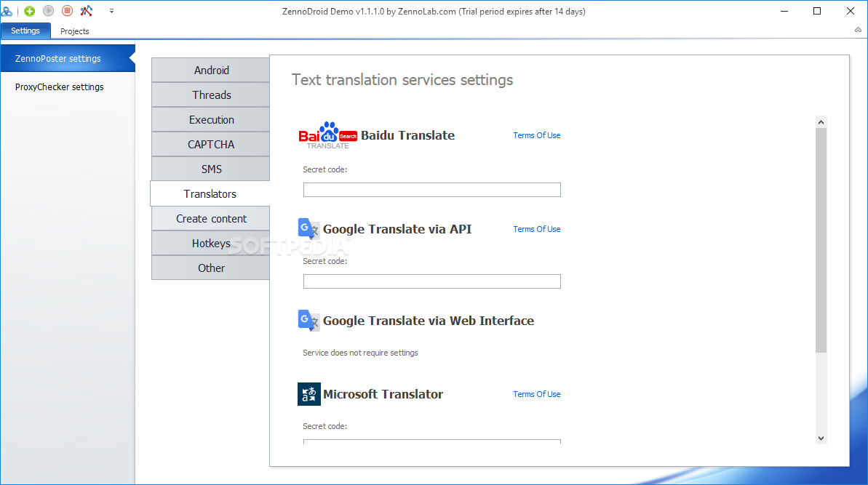Screen dimensions: 868x485
Task: Open the Execution settings section
Action: point(211,119)
